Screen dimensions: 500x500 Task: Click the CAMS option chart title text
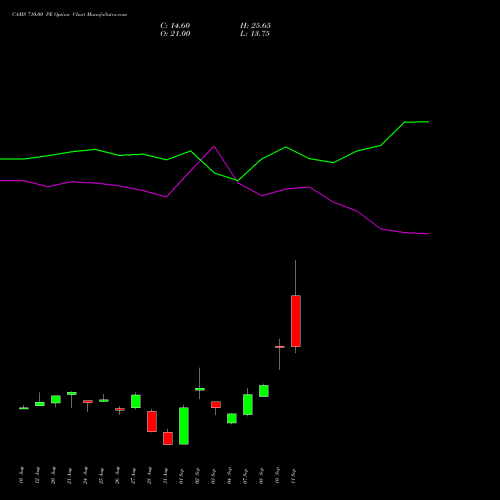(69, 15)
